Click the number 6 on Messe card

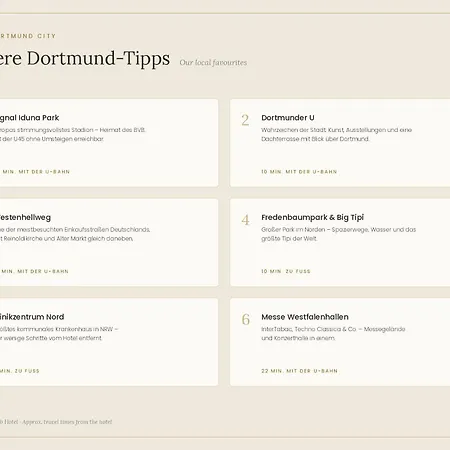(246, 319)
